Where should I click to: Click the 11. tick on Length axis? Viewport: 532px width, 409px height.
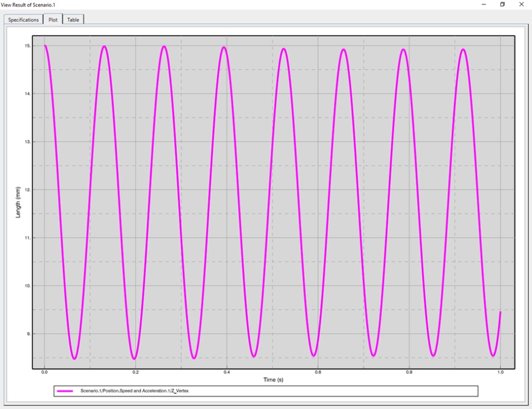[x=28, y=238]
